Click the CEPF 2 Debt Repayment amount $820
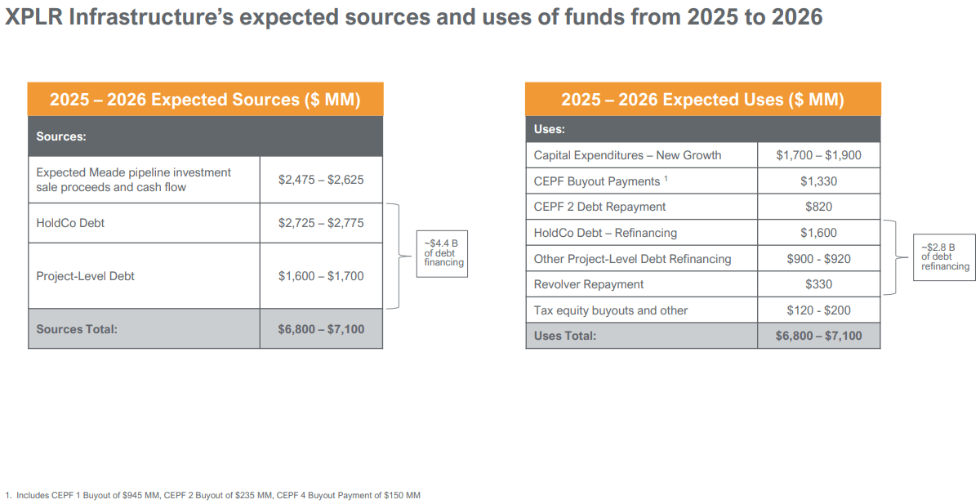 (x=818, y=207)
